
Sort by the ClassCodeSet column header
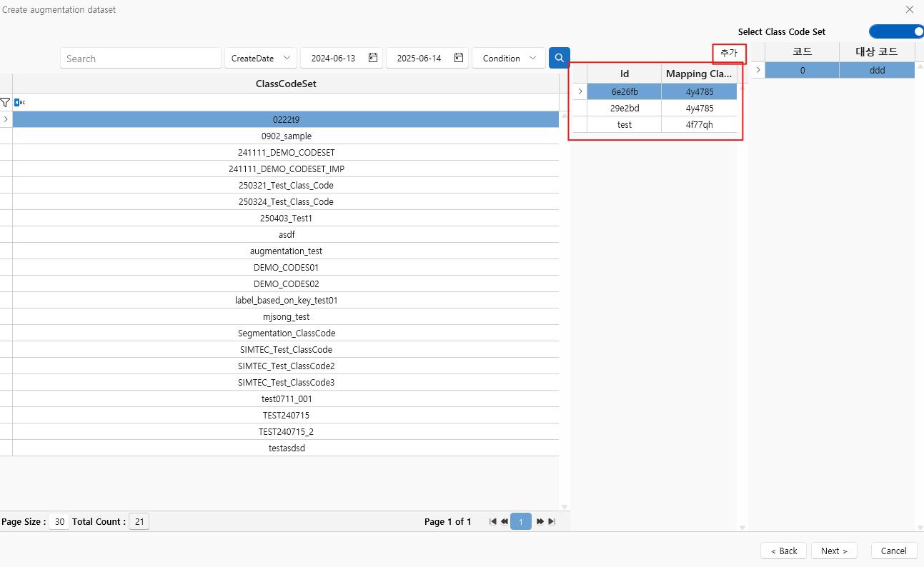[x=286, y=84]
